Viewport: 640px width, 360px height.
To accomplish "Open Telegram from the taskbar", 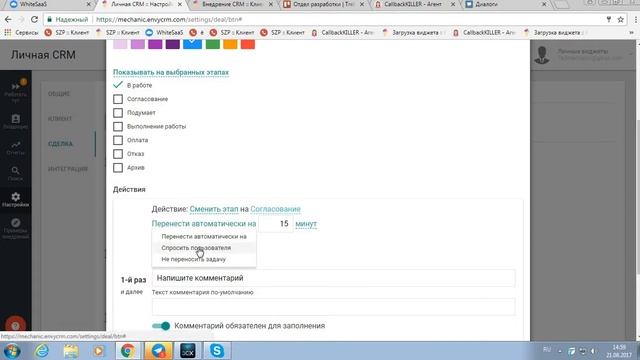I will [158, 351].
